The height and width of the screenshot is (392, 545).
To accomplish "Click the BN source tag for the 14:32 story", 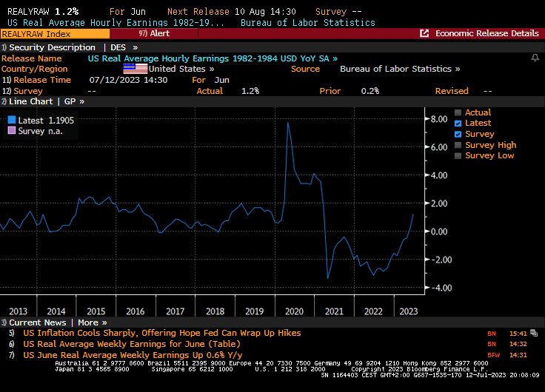I will point(492,344).
